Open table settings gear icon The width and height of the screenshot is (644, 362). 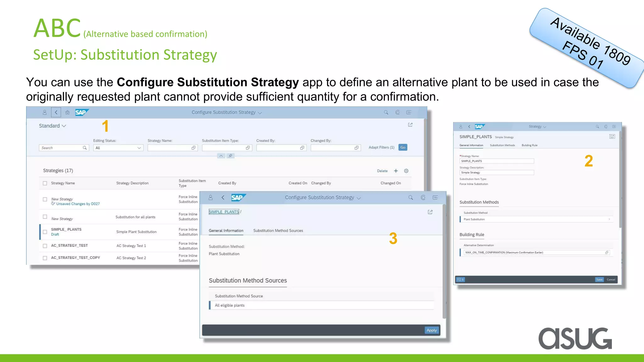[x=406, y=171]
